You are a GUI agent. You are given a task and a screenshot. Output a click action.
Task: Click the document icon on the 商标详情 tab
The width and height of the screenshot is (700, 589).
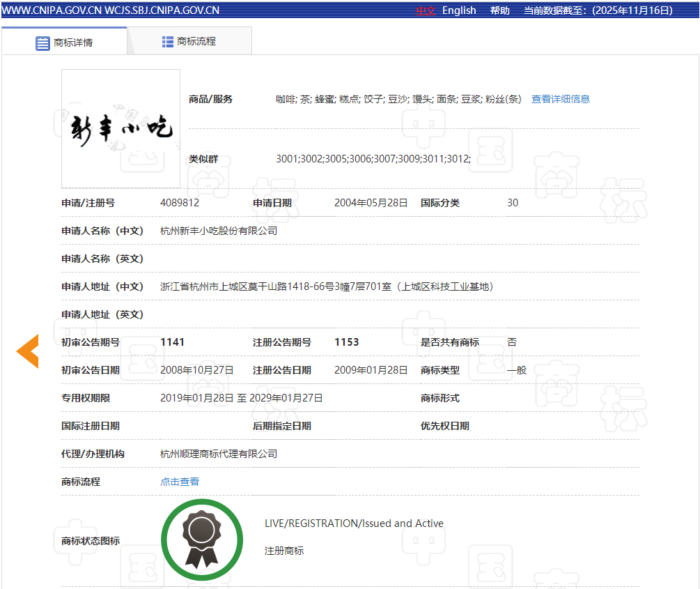point(42,43)
